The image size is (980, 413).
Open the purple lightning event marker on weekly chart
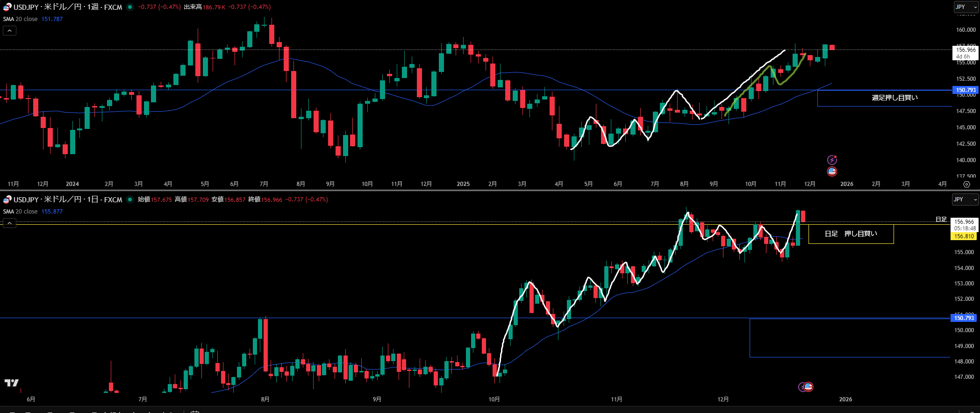pyautogui.click(x=832, y=160)
